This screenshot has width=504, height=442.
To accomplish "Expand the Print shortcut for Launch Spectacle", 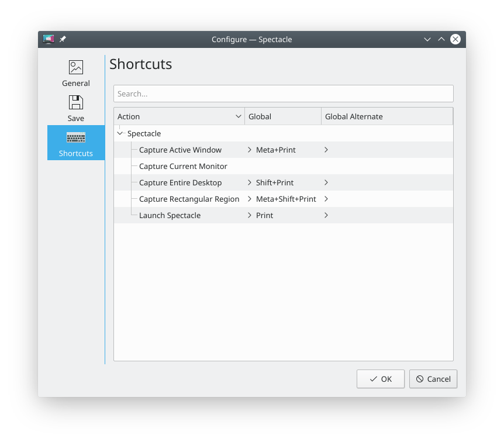I will pyautogui.click(x=250, y=215).
